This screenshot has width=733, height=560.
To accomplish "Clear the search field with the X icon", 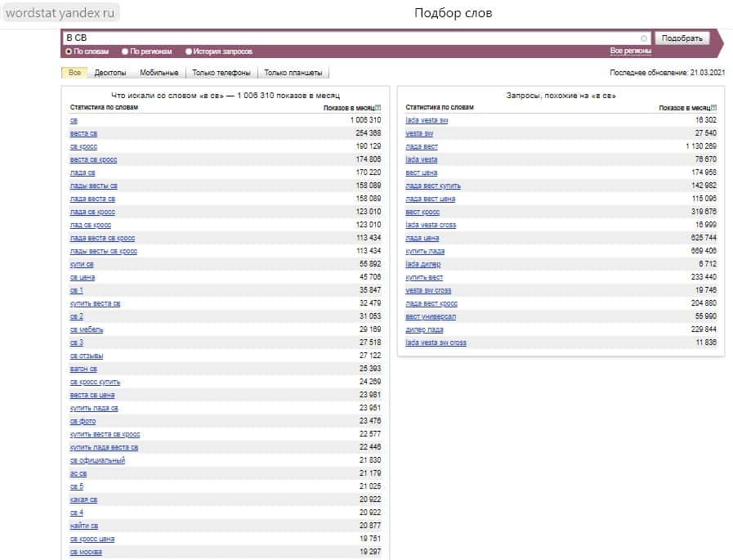I will coord(644,38).
